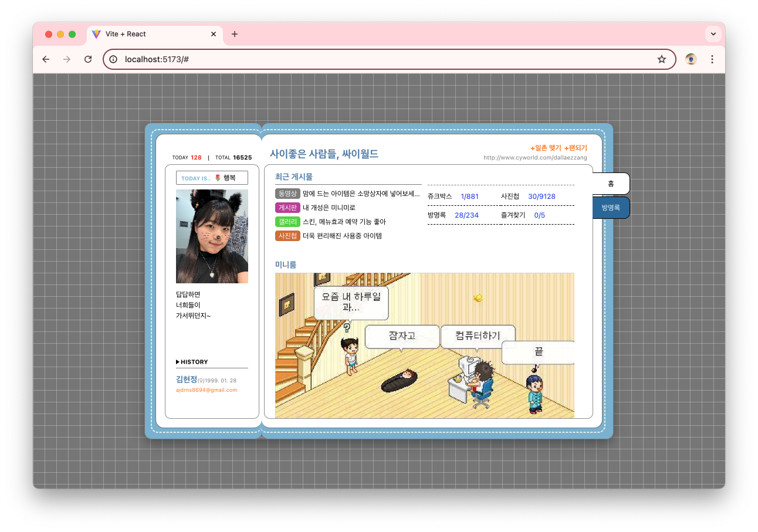Close the Vite + React tab
The height and width of the screenshot is (532, 758).
[214, 34]
